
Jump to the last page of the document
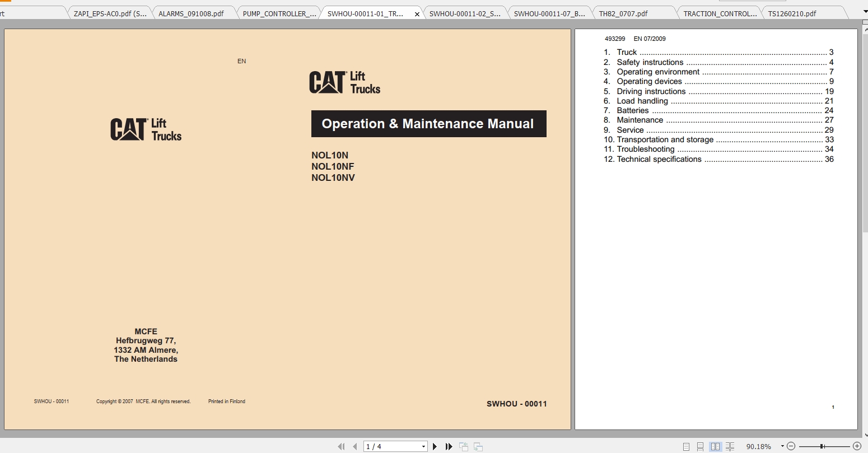point(449,446)
